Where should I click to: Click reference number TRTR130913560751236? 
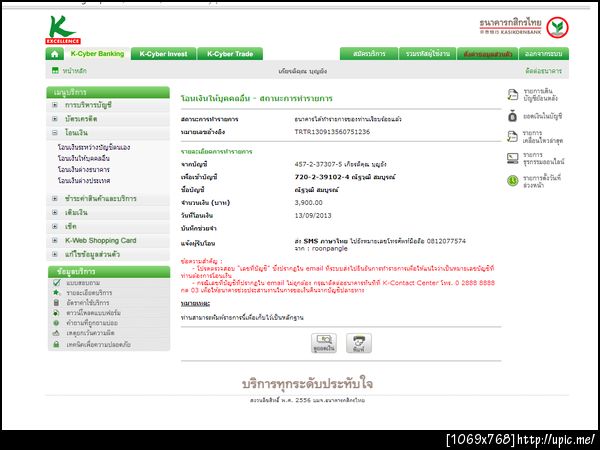(332, 132)
